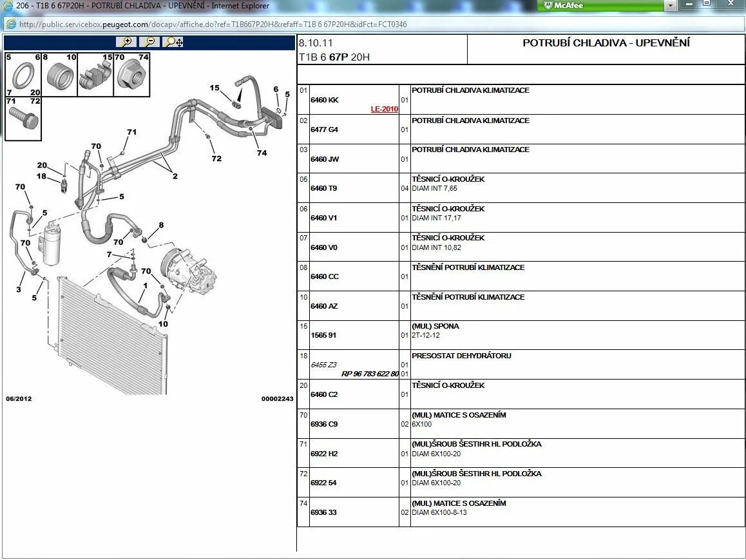746x560 pixels.
Task: Click the zoom-and-pan magnifier icon
Action: click(x=173, y=42)
